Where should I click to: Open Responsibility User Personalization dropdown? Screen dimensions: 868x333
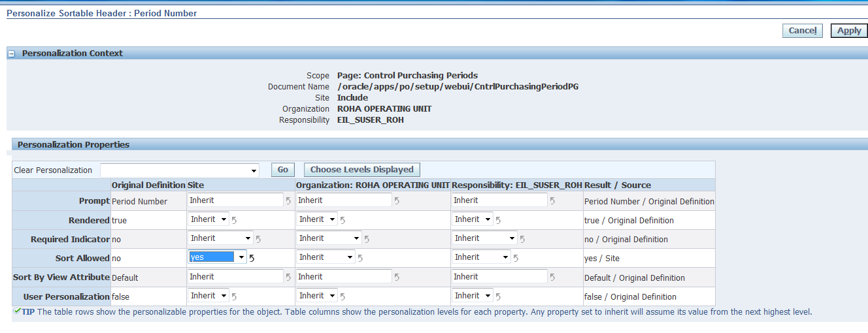click(473, 296)
